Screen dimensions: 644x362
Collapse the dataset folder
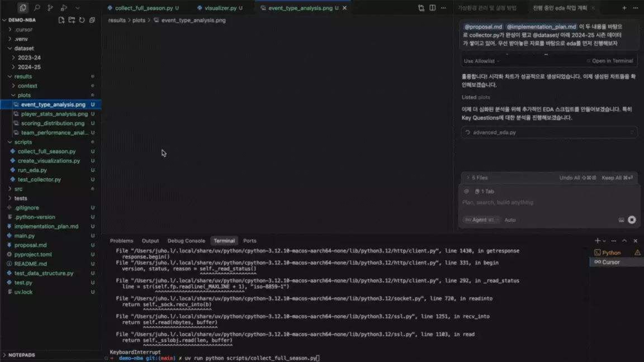pos(10,49)
